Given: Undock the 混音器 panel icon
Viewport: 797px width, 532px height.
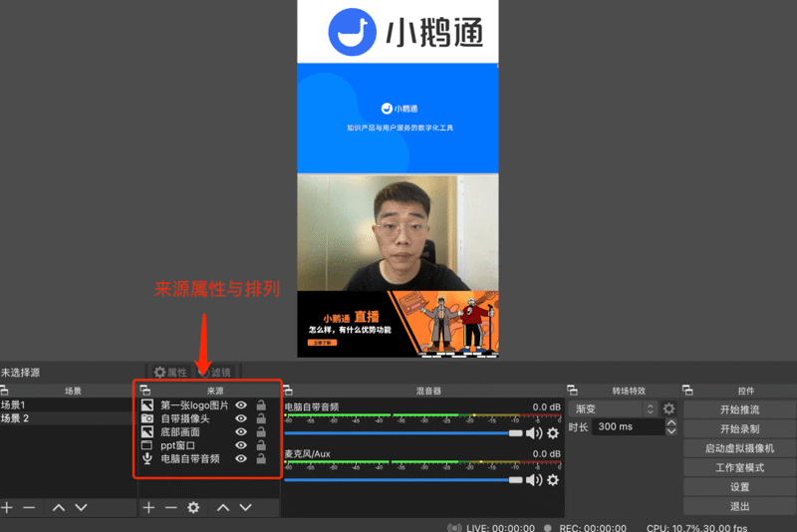Looking at the screenshot, I should pos(288,391).
